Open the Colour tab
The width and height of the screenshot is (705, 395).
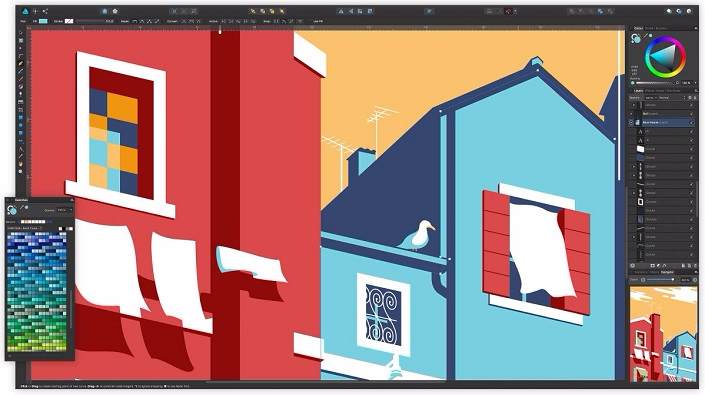coord(638,28)
